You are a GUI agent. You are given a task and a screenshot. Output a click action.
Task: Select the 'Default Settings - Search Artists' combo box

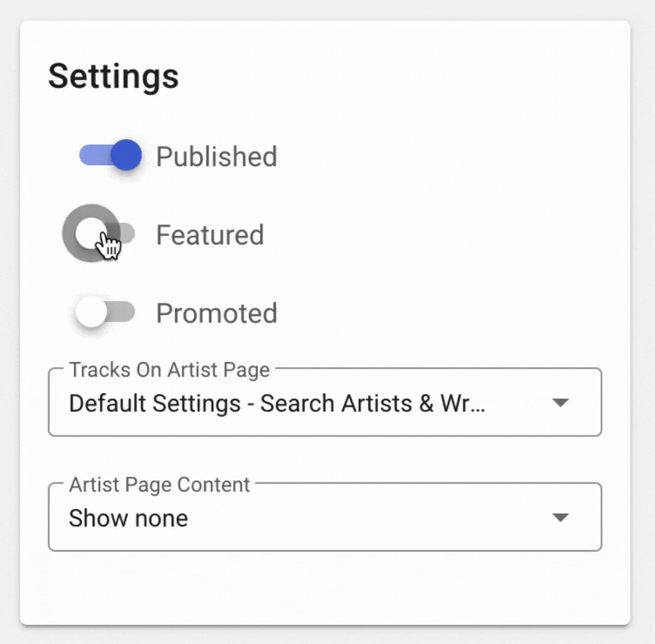pos(277,403)
